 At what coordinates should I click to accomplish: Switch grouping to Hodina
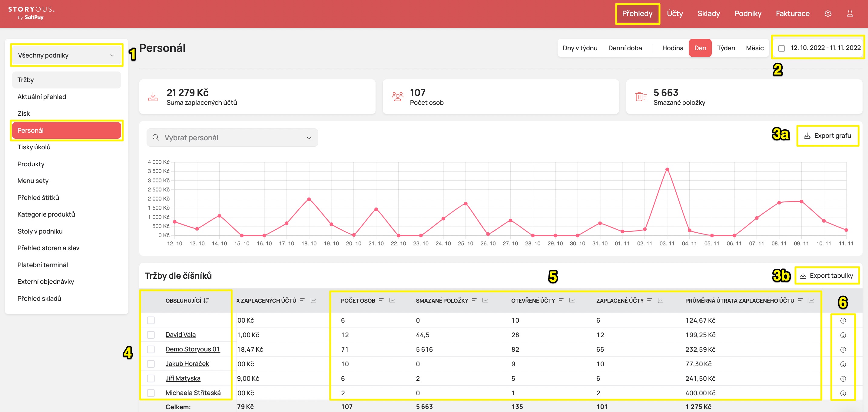673,48
